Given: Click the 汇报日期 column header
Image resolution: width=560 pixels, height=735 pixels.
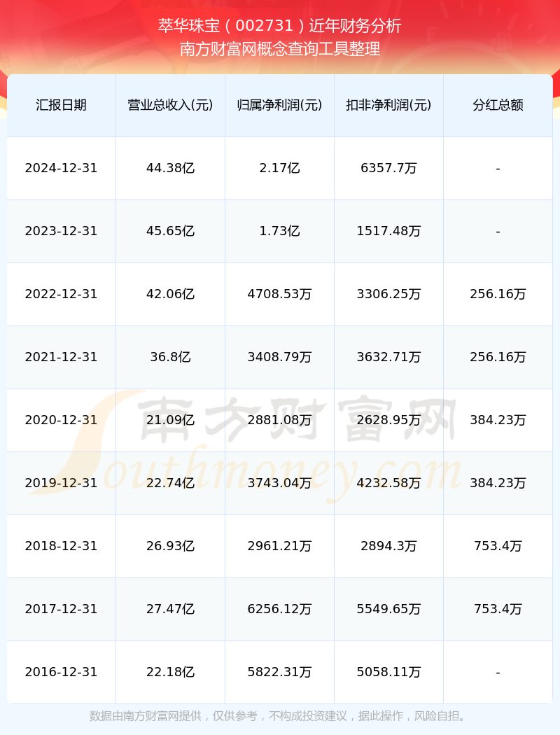Looking at the screenshot, I should 62,105.
